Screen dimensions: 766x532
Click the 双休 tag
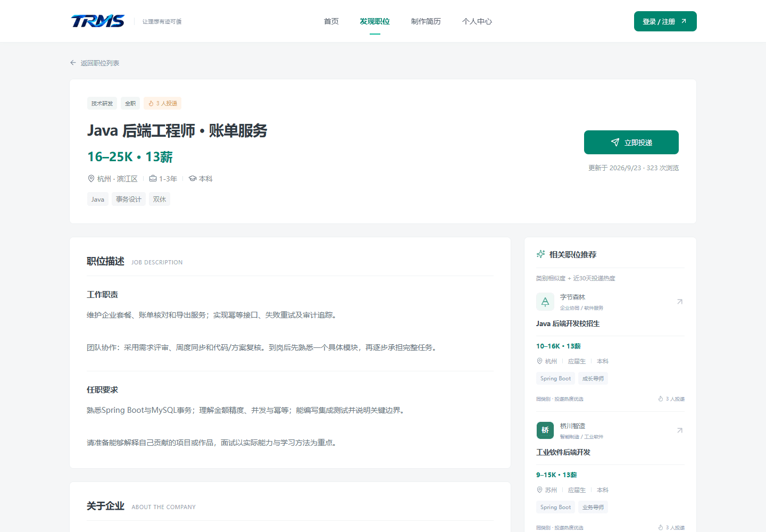pos(160,199)
